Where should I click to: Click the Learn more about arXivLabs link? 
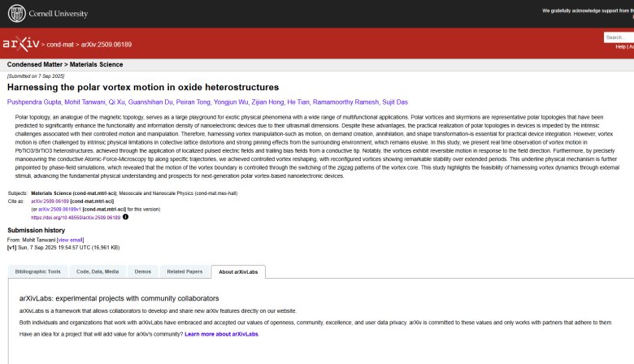(221, 334)
